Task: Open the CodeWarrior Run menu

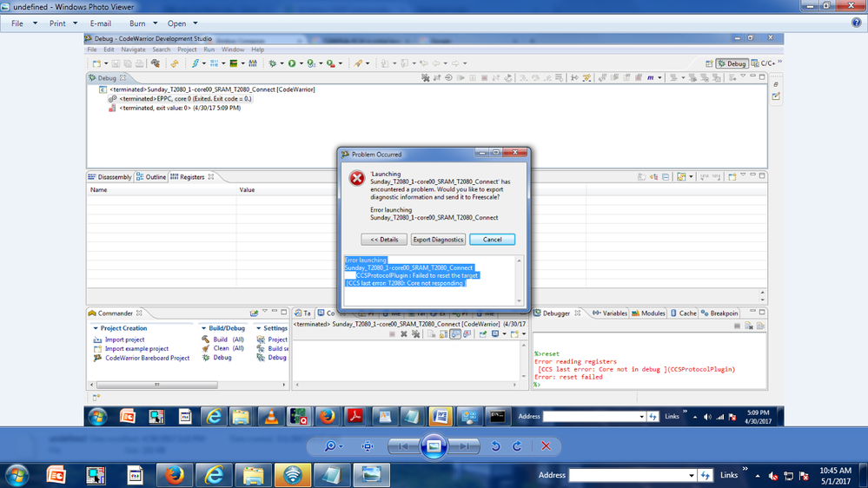Action: pyautogui.click(x=209, y=49)
